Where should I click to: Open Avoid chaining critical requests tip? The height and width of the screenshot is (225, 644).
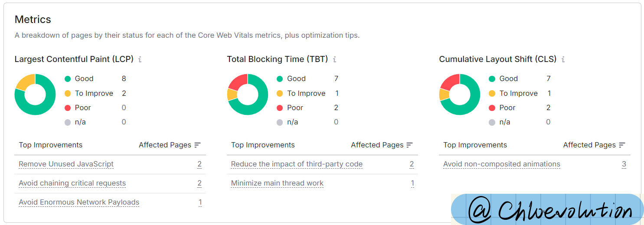(72, 183)
